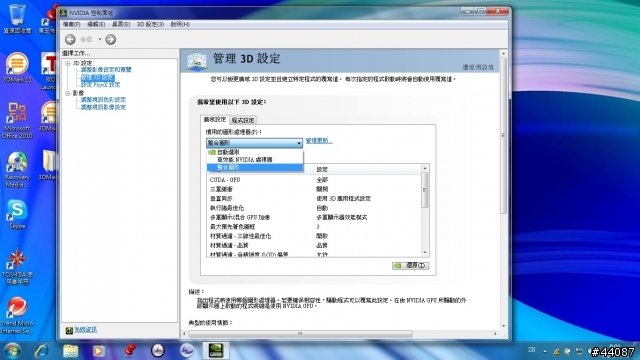The image size is (640, 360).
Task: Open the 檔案(F) menu
Action: [x=71, y=24]
